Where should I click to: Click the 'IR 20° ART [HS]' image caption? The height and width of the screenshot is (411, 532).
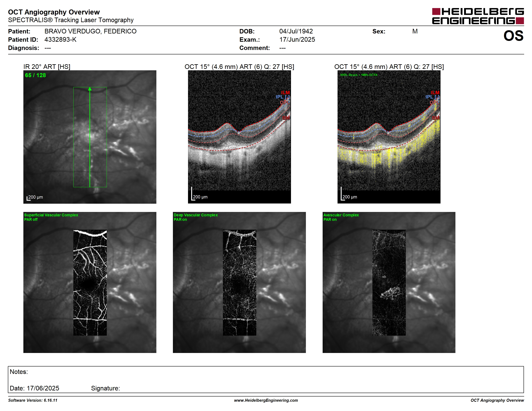click(47, 67)
